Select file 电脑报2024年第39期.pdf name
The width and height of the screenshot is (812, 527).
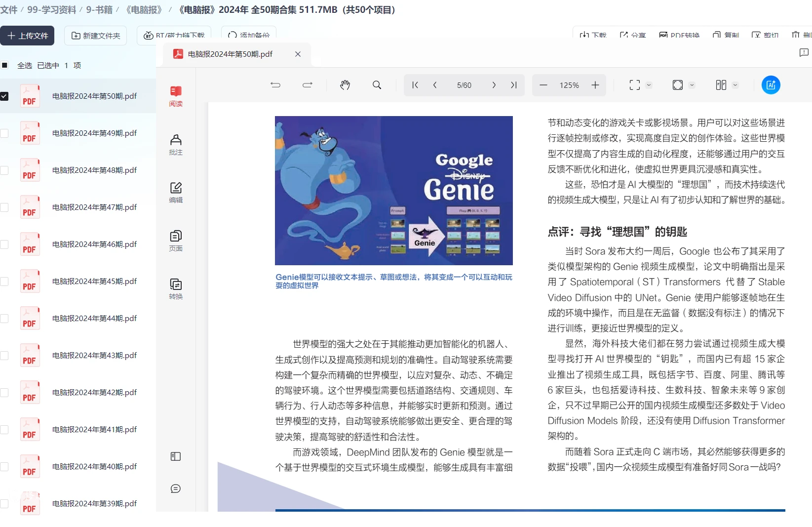pos(94,503)
